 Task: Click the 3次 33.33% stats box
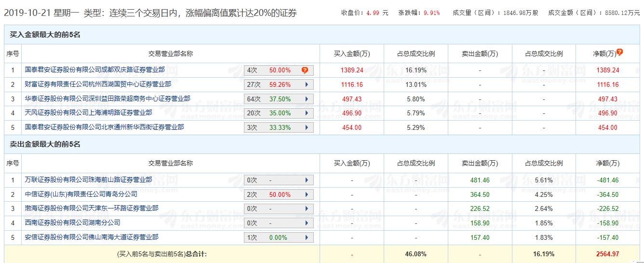(279, 128)
